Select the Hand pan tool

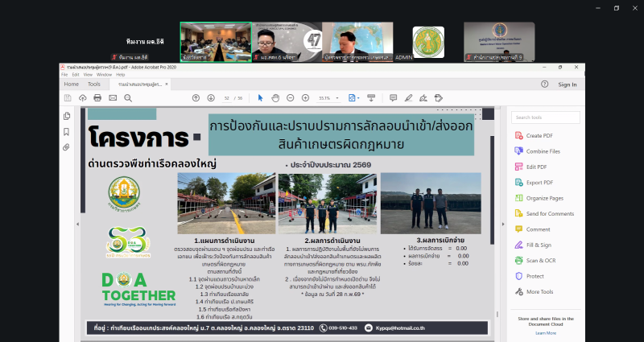click(x=275, y=97)
